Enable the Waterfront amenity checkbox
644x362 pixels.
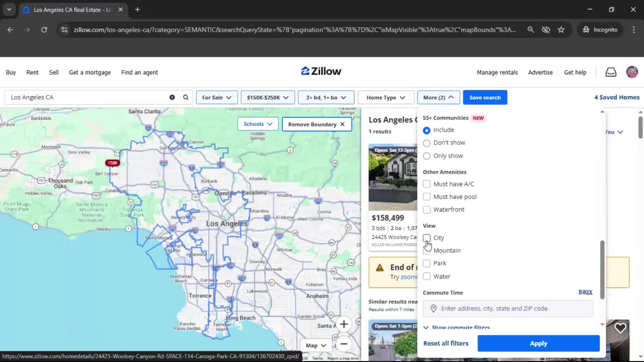click(427, 209)
